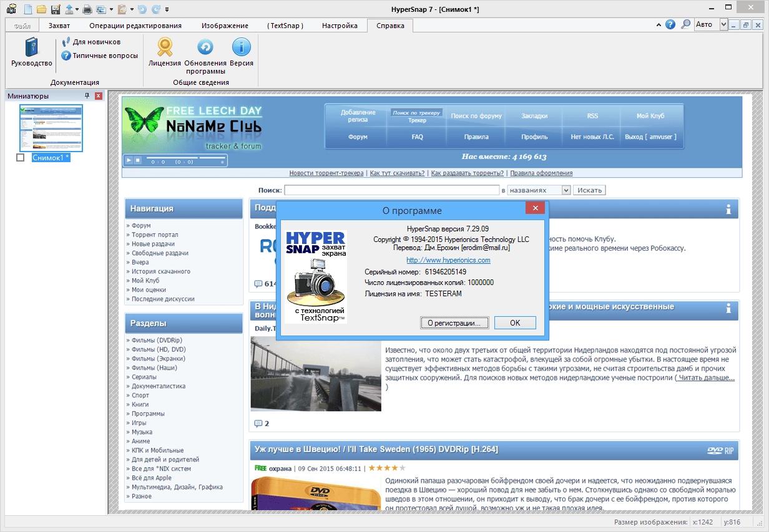Open the http://www.hyperionics.com link
The width and height of the screenshot is (769, 532).
tap(448, 260)
